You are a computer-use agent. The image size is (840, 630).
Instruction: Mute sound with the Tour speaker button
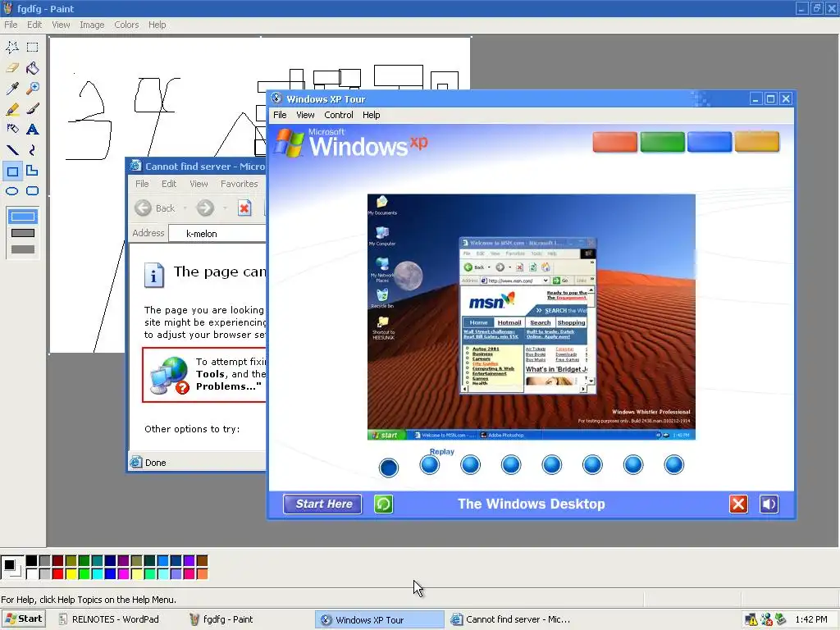769,504
